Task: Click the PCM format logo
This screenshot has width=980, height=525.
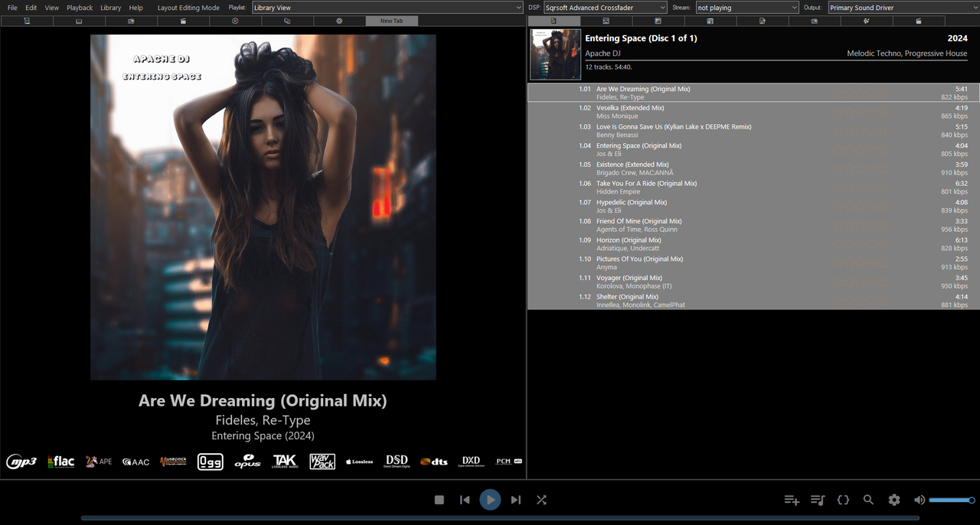Action: [x=508, y=461]
